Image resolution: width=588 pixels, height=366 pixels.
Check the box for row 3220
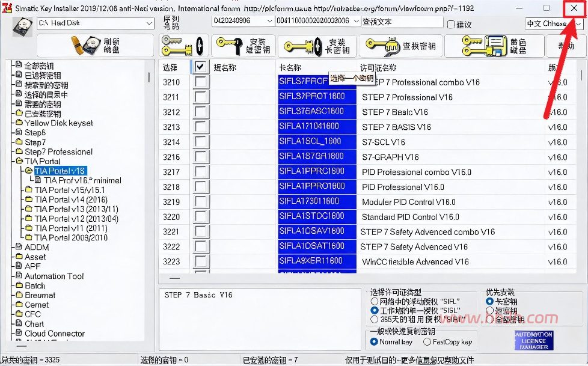[200, 217]
